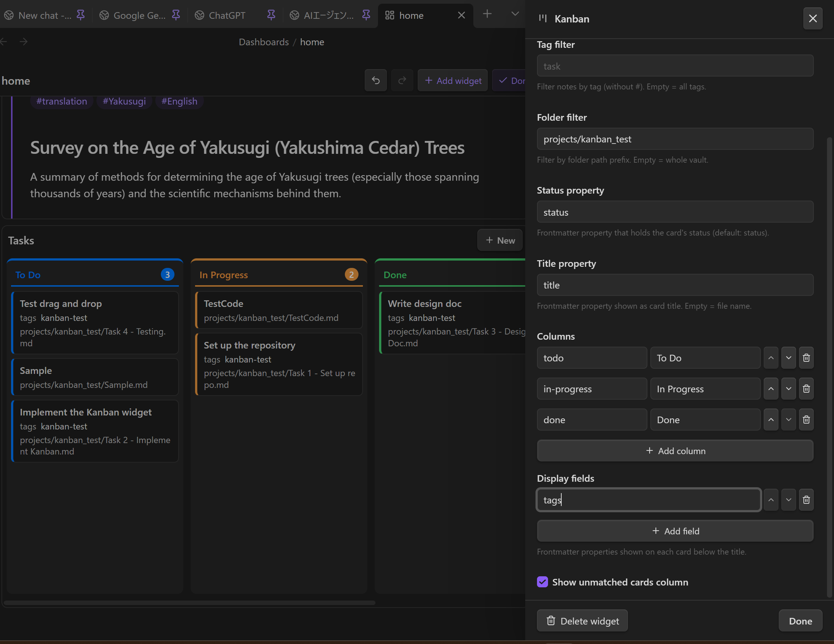The image size is (834, 644).
Task: Edit the in-progress column key field
Action: point(592,389)
